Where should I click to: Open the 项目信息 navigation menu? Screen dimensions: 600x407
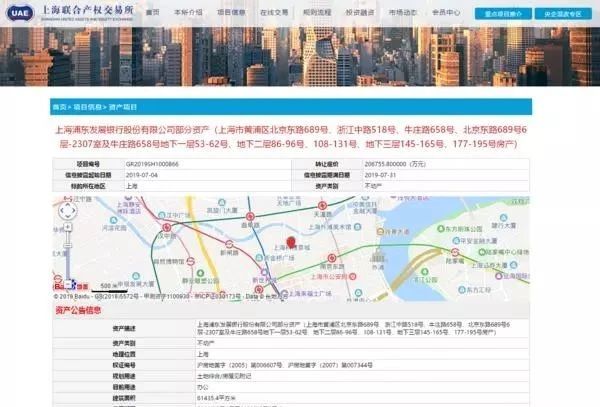[x=231, y=12]
